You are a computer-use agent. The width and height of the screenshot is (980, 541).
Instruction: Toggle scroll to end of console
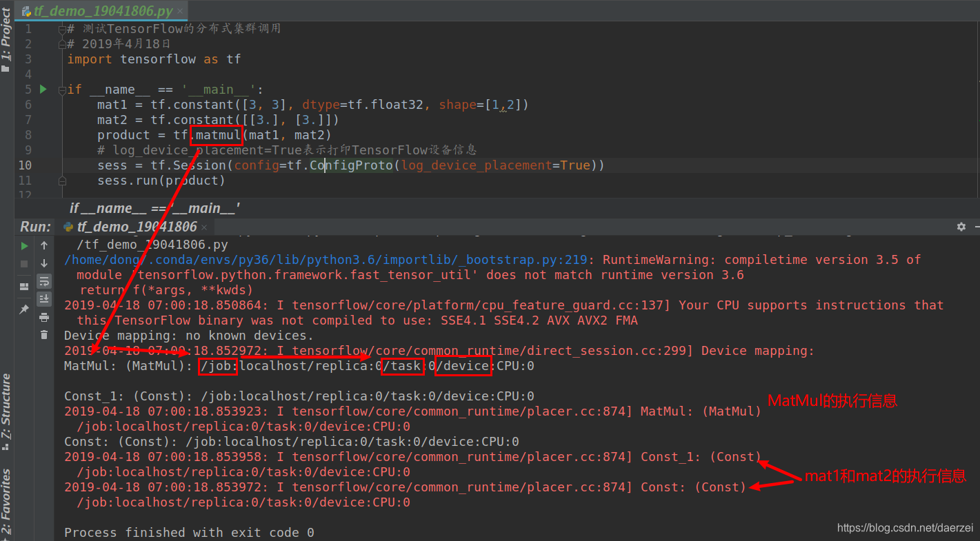pos(44,298)
